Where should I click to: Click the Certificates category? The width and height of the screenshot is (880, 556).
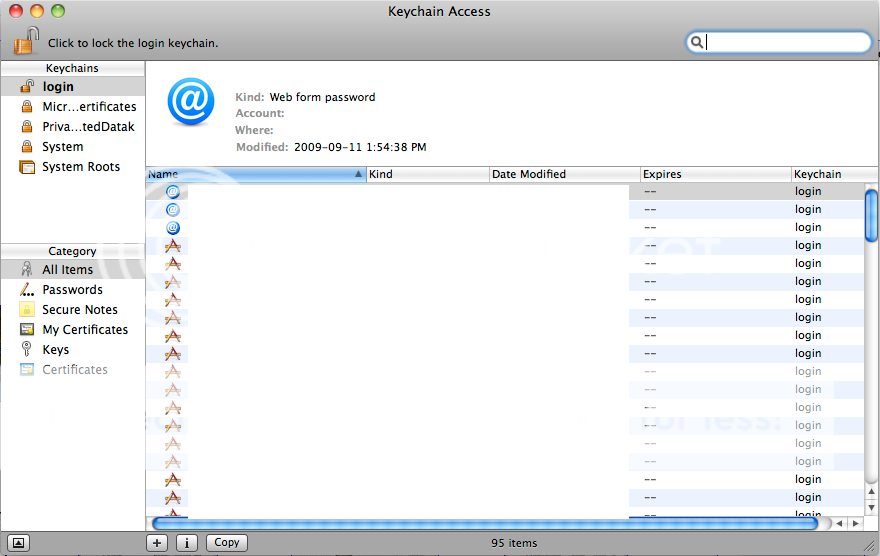coord(74,370)
